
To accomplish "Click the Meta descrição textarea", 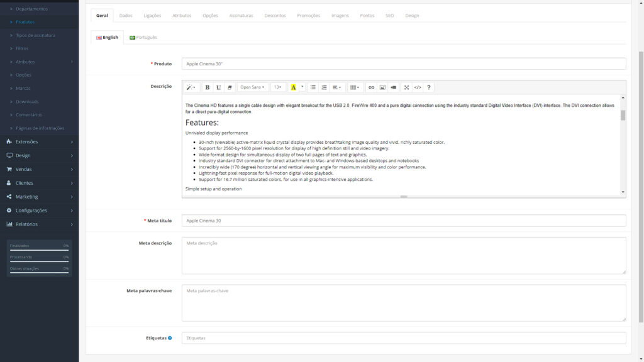I will coord(404,255).
